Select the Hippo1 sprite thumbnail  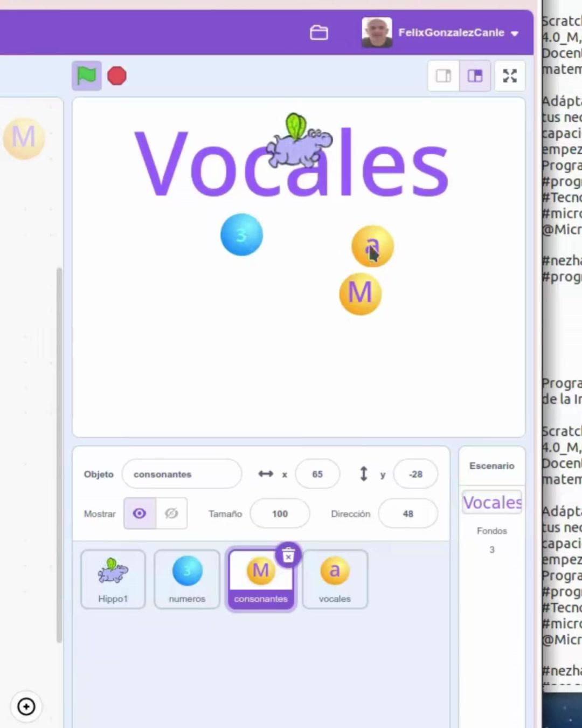113,579
